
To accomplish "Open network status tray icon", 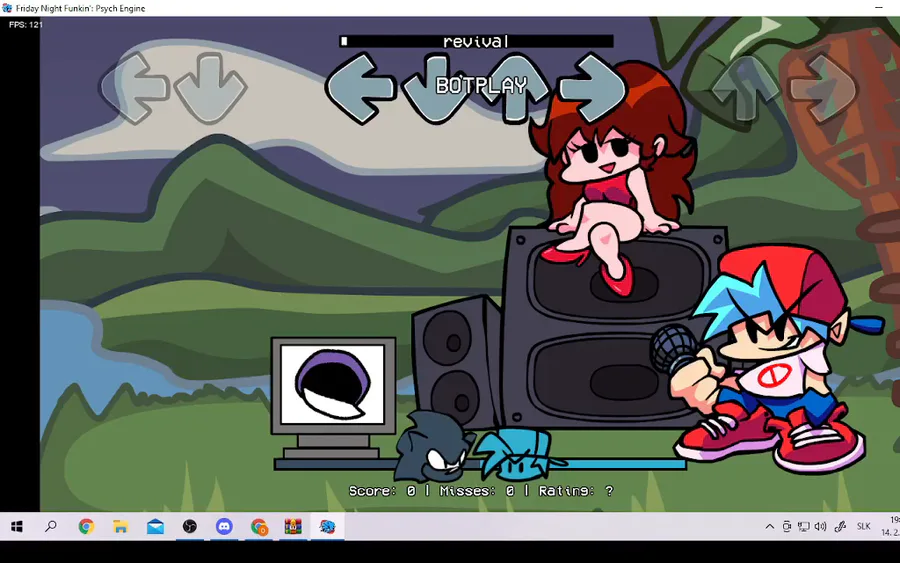I will coord(804,526).
